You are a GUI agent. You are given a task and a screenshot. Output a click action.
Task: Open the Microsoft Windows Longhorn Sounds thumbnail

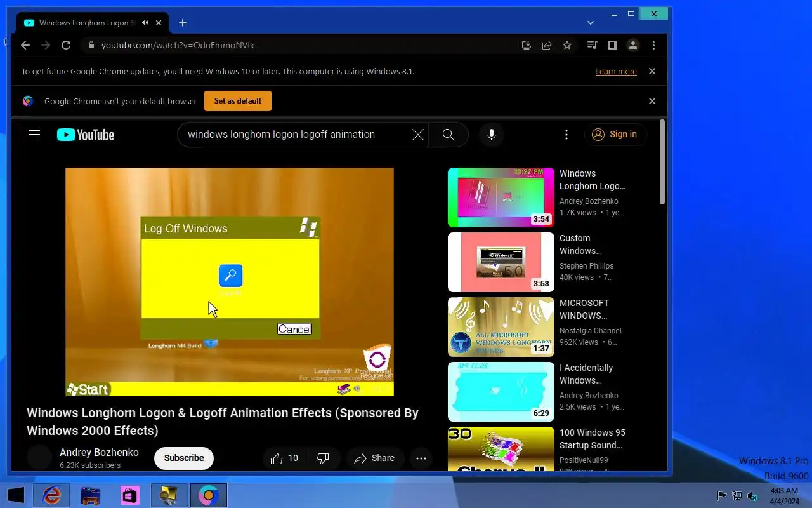[501, 327]
